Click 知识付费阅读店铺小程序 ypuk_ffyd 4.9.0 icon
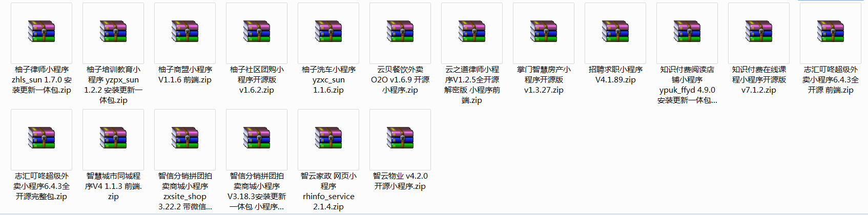Screen dimensions: 868x215 coord(687,32)
